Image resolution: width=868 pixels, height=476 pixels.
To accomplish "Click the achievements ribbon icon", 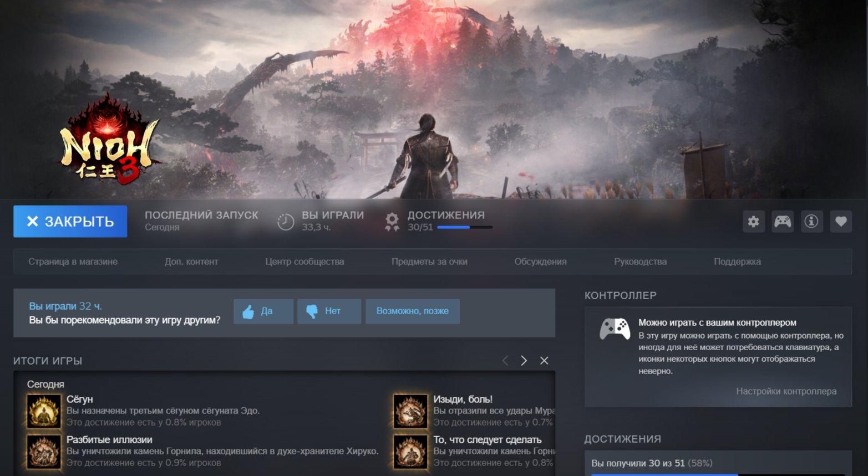I will (392, 222).
